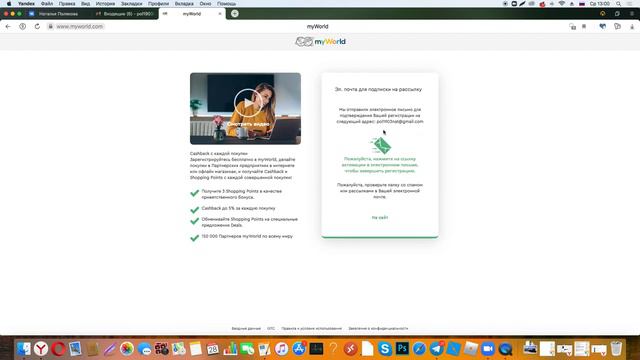Viewport: 640px width, 360px height.
Task: Open Zoom from the Dock
Action: (x=488, y=349)
